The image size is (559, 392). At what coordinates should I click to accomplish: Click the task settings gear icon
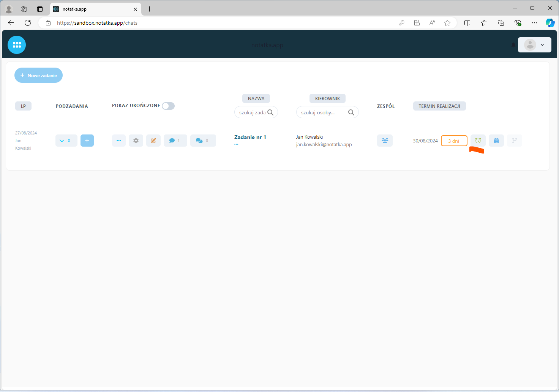point(136,141)
